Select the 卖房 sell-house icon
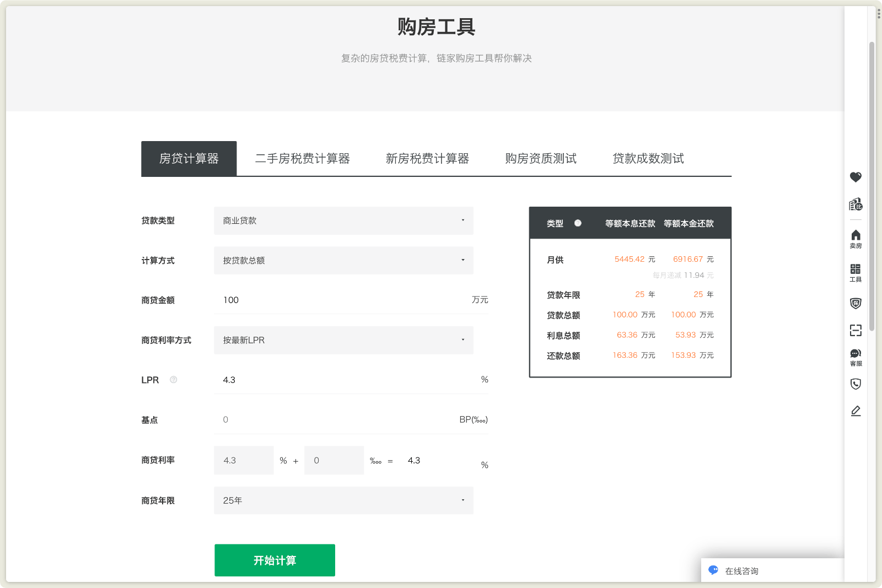The image size is (882, 588). pyautogui.click(x=856, y=240)
